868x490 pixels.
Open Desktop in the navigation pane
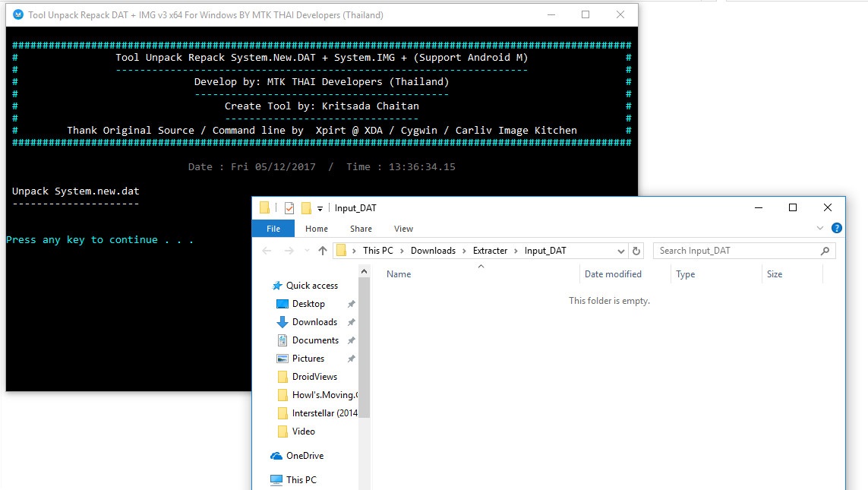click(308, 304)
